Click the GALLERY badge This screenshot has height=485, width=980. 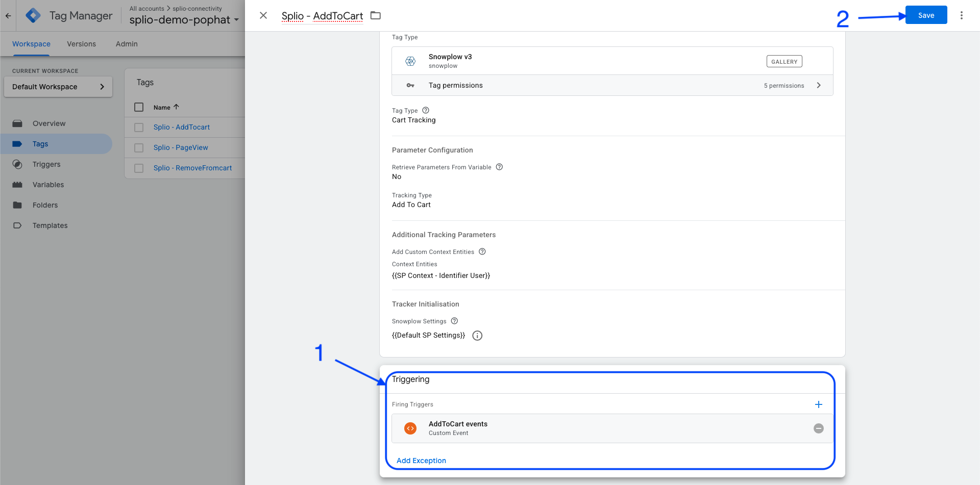click(x=784, y=61)
